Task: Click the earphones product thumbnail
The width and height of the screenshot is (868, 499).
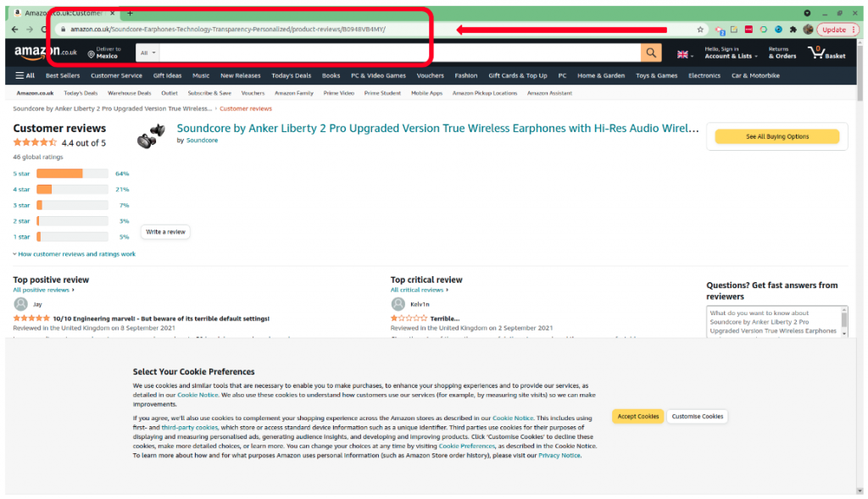Action: click(x=151, y=136)
